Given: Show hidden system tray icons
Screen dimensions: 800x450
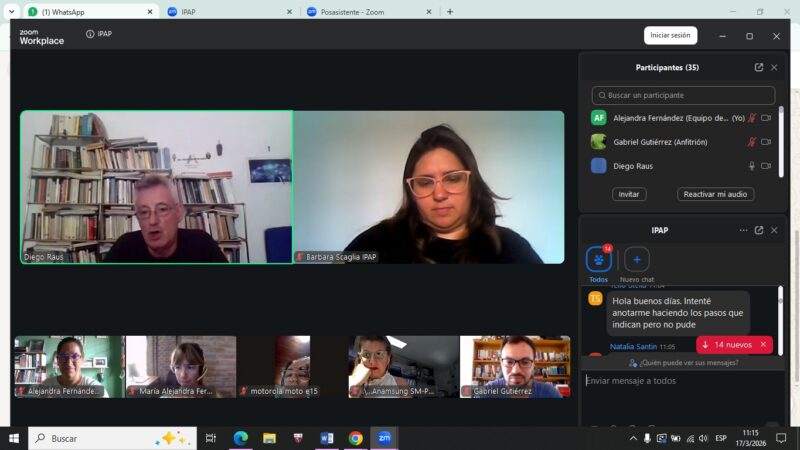Looking at the screenshot, I should pyautogui.click(x=633, y=438).
